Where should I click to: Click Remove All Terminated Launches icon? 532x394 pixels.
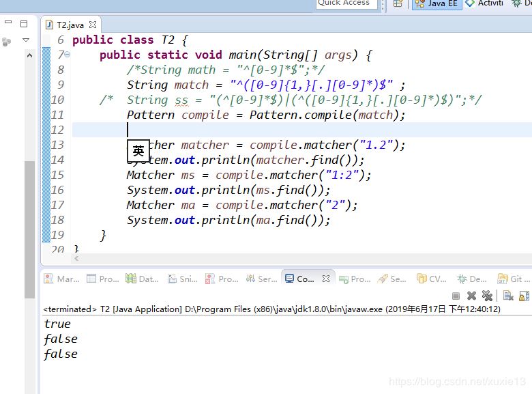click(487, 296)
